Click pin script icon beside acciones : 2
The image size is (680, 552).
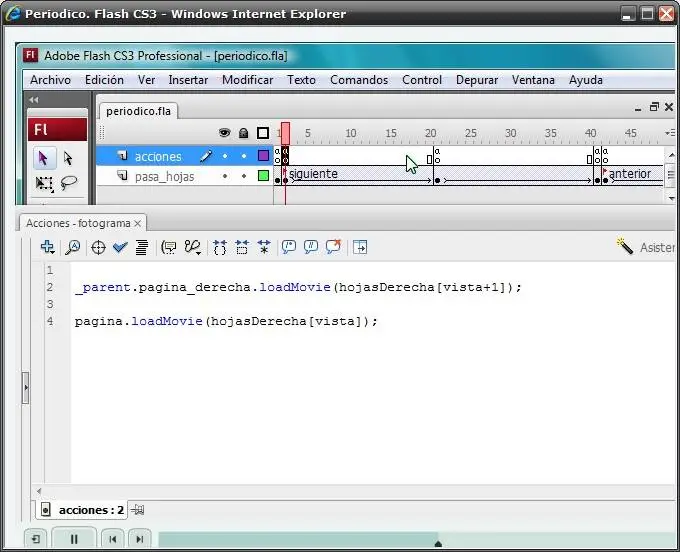[x=138, y=510]
